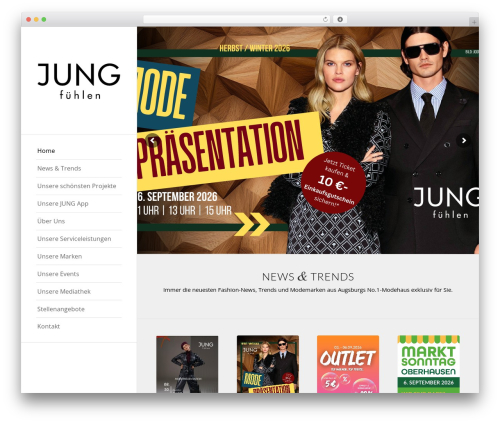Go to previous slide arrow
The image size is (500, 423).
click(152, 141)
